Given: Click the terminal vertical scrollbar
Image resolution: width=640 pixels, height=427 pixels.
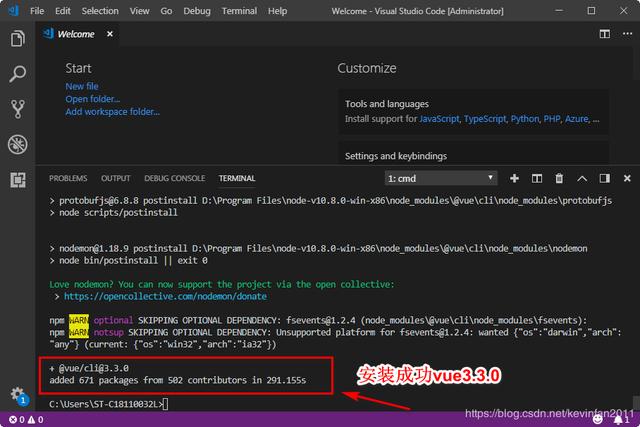Looking at the screenshot, I should click(636, 402).
